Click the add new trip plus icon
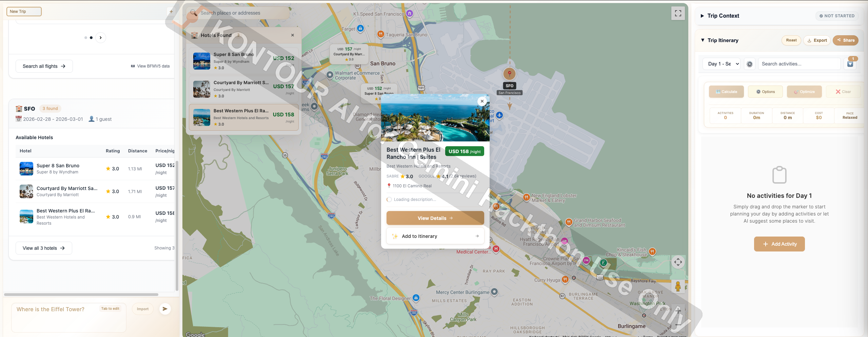Screen dimensions: 868x337 click(171, 12)
